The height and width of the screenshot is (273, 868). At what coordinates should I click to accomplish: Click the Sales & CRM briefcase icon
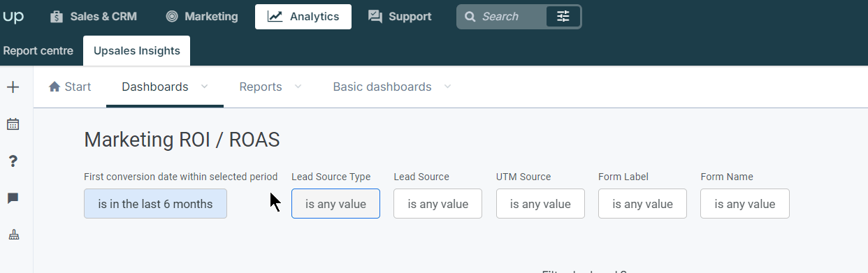57,17
